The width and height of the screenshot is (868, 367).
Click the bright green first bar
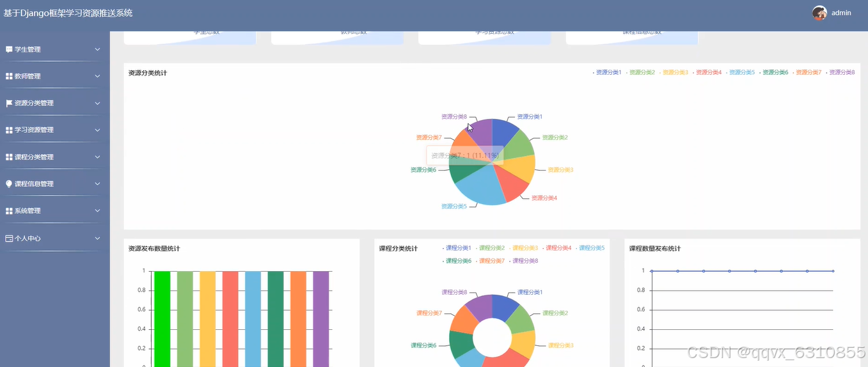162,318
